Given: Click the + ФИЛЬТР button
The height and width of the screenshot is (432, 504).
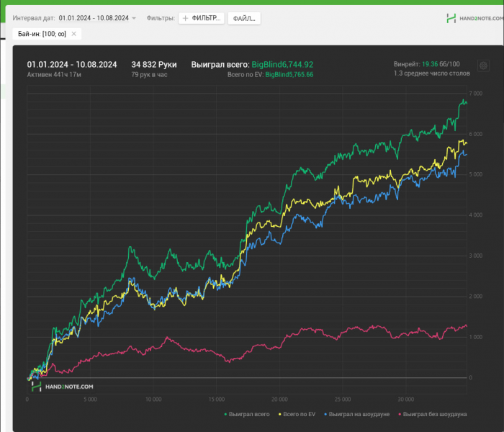Looking at the screenshot, I should (202, 18).
